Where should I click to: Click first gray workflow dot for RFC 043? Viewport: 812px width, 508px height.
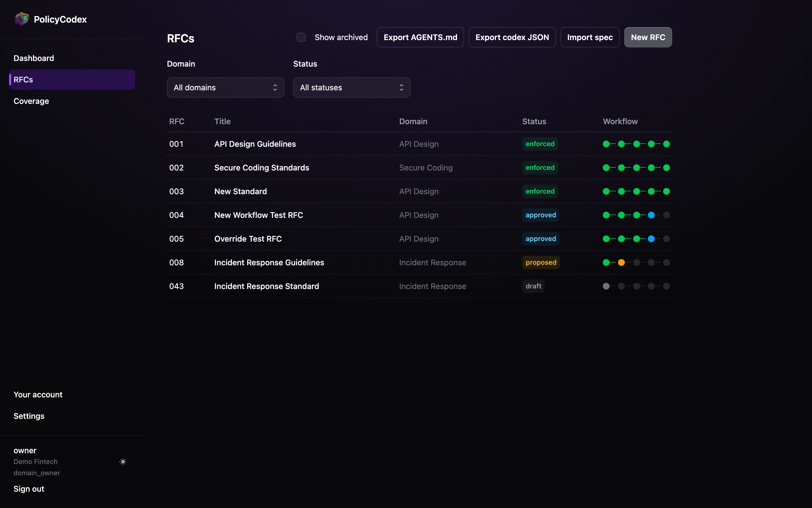pyautogui.click(x=606, y=286)
